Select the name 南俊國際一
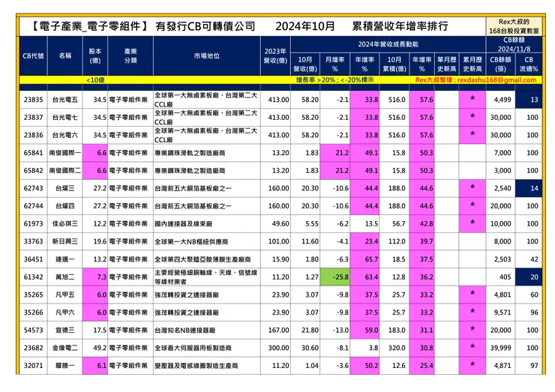This screenshot has height=392, width=555. click(x=65, y=153)
